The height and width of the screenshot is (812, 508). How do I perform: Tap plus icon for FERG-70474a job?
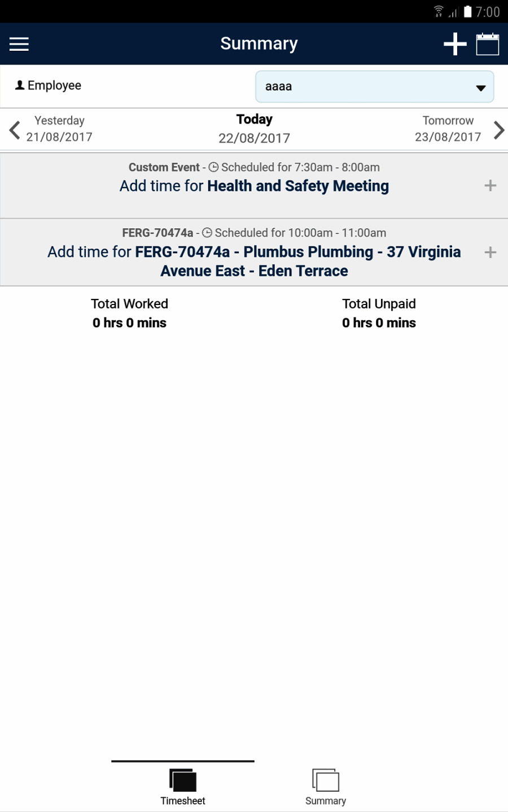click(490, 252)
